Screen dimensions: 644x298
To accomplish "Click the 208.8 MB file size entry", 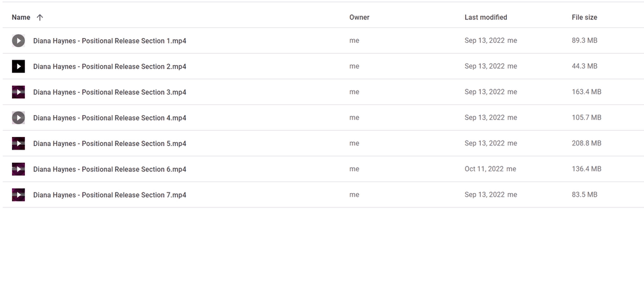I will tap(587, 143).
